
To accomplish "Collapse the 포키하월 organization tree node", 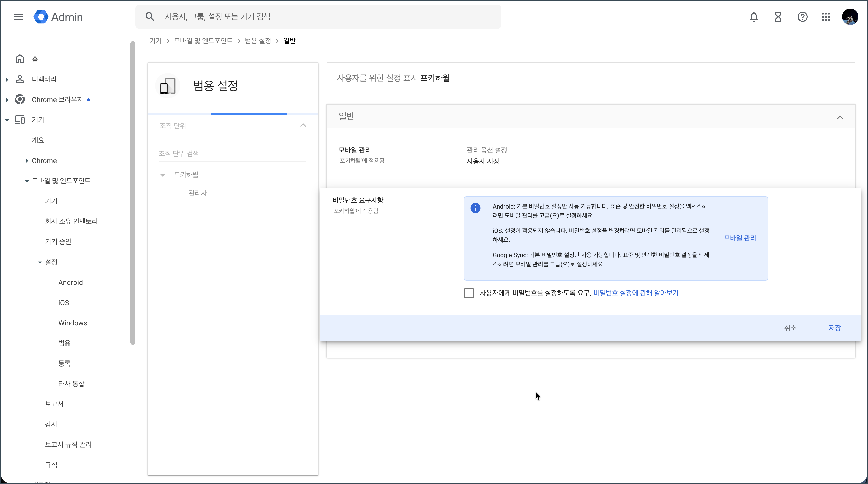I will [x=163, y=175].
